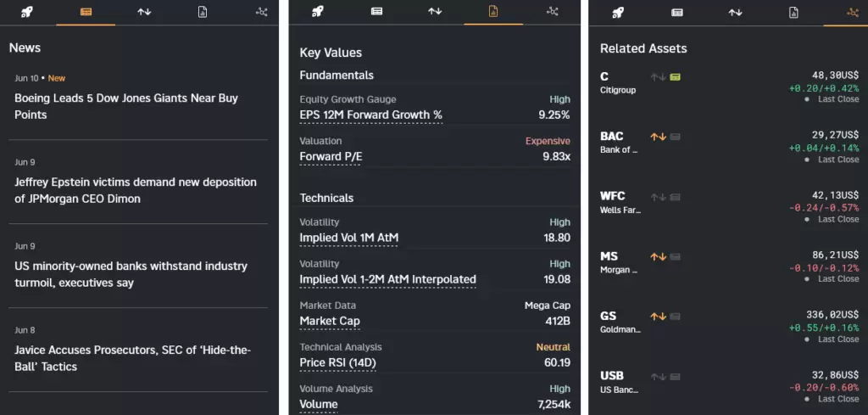Click the rocket icon in Related Assets panel
The width and height of the screenshot is (868, 415).
[x=618, y=12]
